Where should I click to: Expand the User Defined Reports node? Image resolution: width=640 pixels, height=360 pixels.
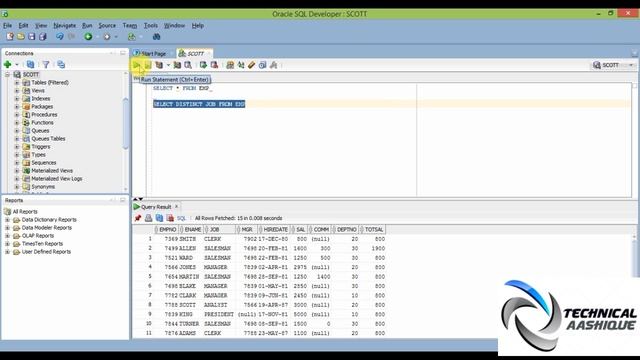tap(7, 252)
